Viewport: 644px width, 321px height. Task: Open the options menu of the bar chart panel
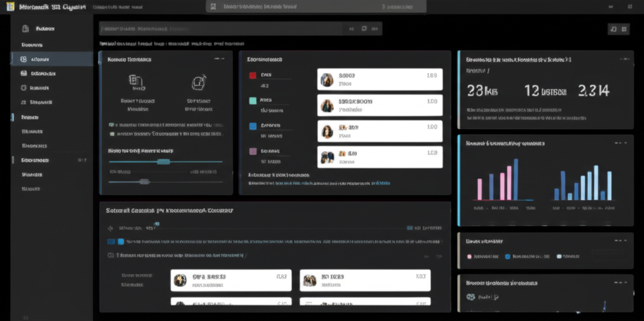click(621, 143)
